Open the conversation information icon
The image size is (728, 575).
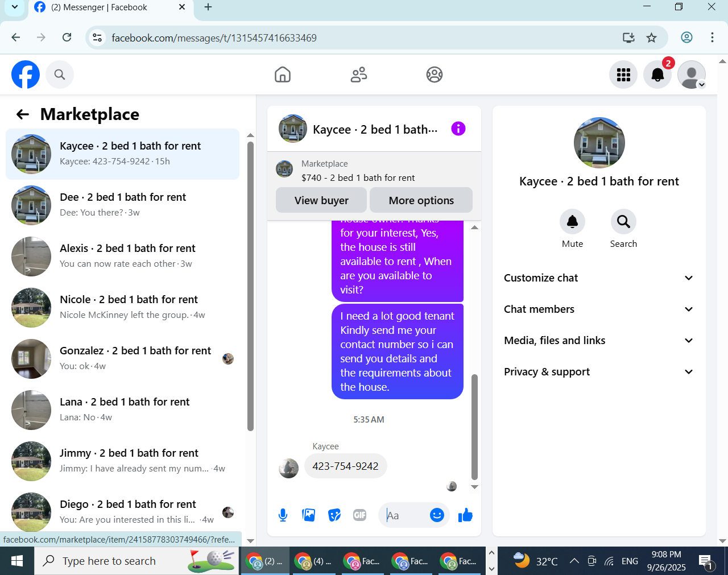tap(458, 129)
